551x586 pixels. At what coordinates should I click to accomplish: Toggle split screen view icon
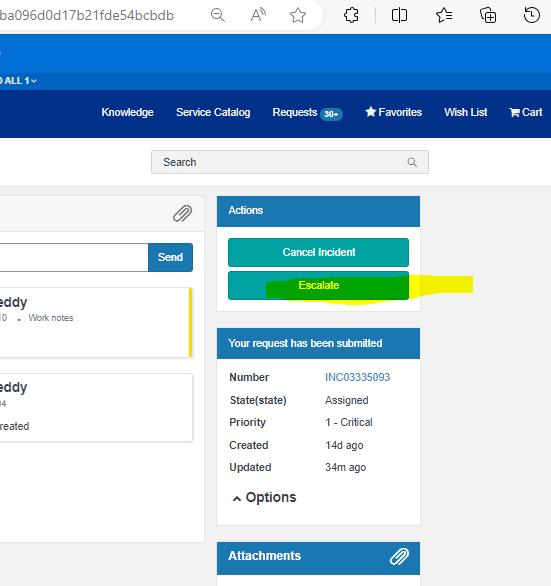tap(399, 15)
